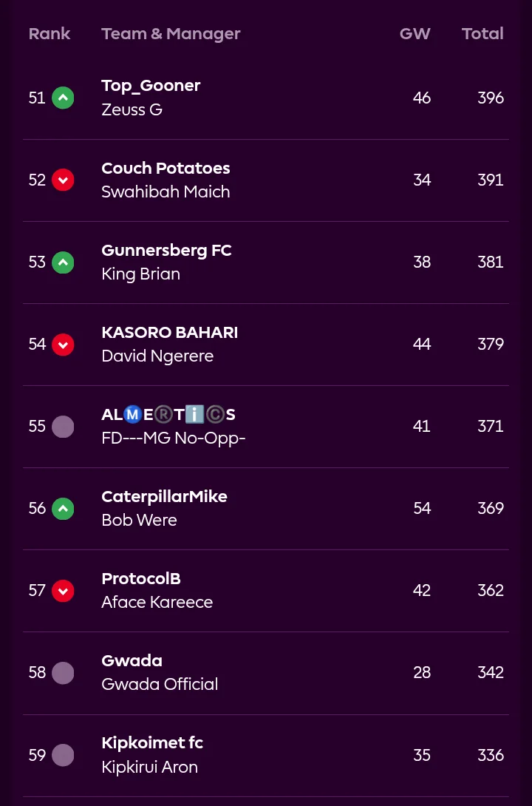
Task: Click the GW column header
Action: [415, 34]
